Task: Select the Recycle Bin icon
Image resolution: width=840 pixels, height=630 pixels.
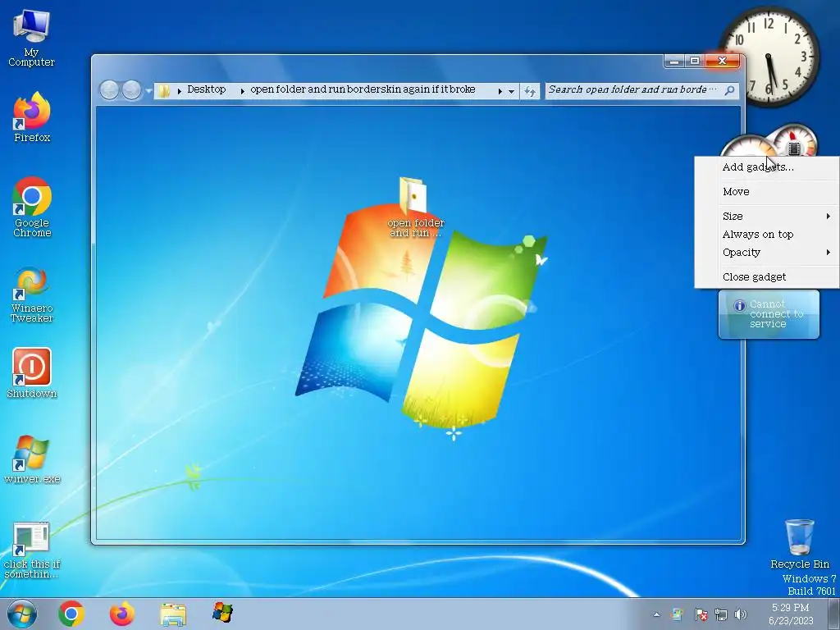Action: (x=799, y=543)
